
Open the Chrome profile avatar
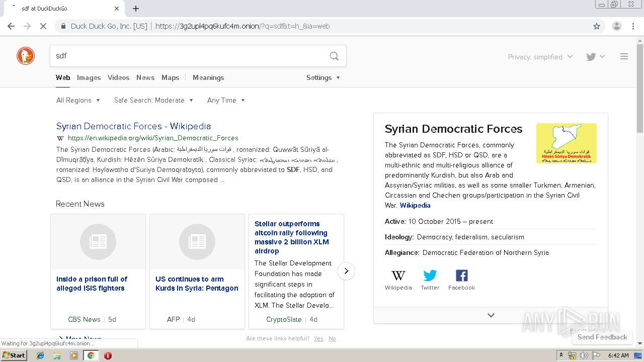tap(616, 26)
